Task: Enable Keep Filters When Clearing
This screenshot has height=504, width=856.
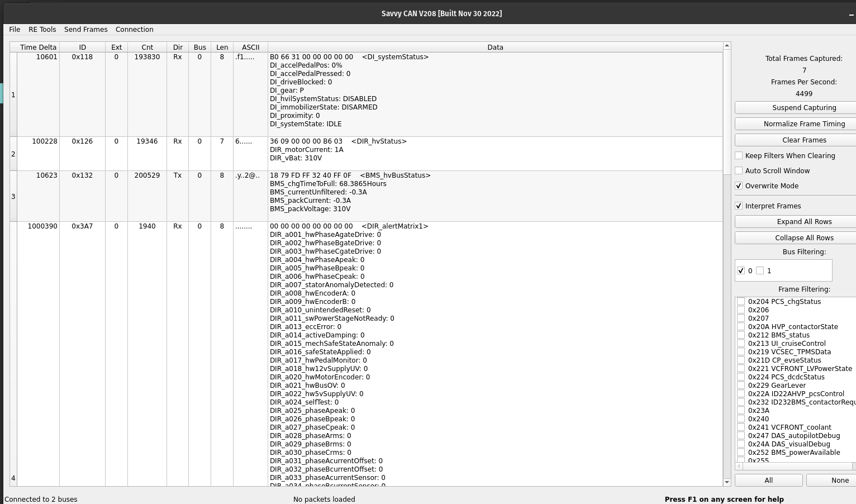Action: point(739,156)
